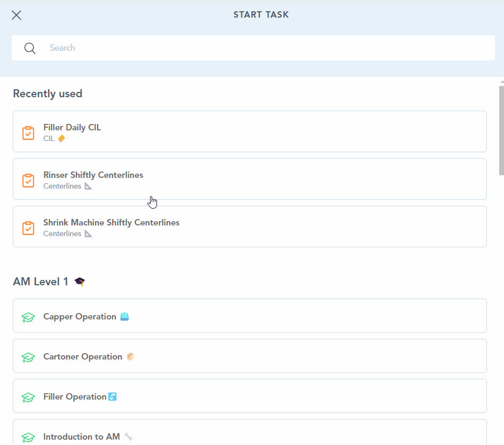Click the green graduation cap icon beside Capper Operation
The width and height of the screenshot is (504, 445).
pos(28,316)
